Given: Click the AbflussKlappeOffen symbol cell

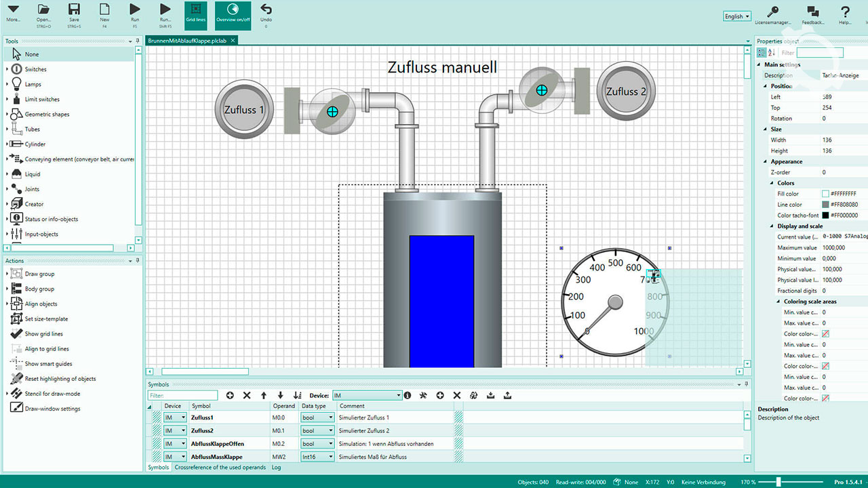Looking at the screenshot, I should [x=229, y=444].
